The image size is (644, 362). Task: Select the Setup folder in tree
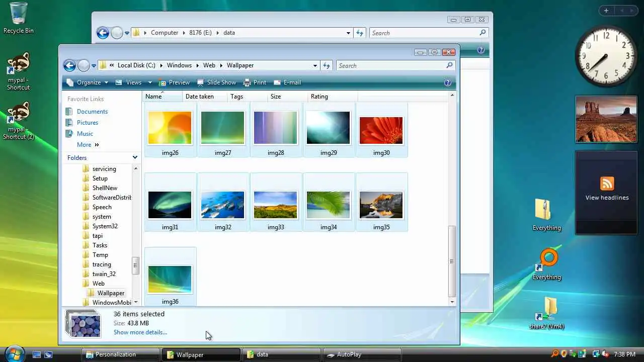(x=100, y=178)
